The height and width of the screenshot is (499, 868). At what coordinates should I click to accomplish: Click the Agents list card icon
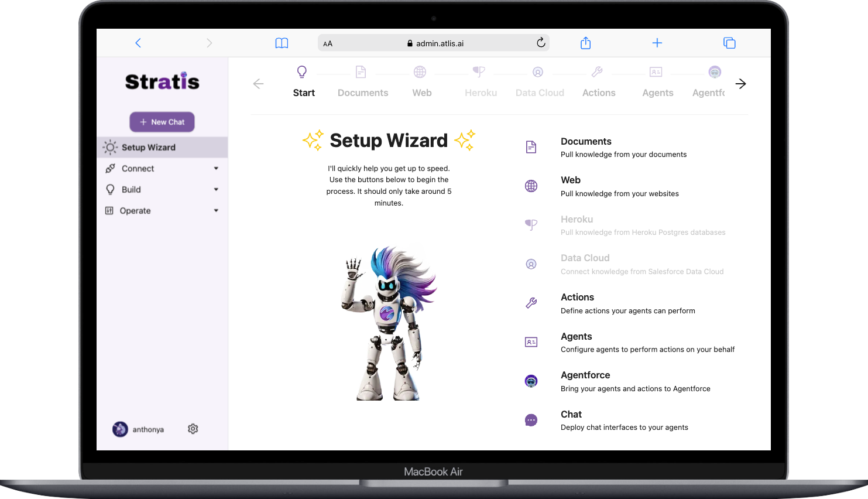[531, 342]
